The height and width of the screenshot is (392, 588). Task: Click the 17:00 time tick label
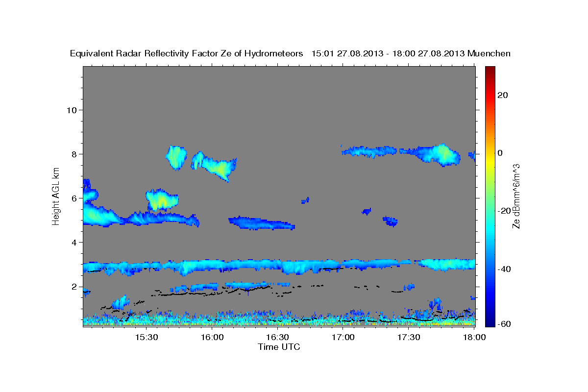pos(343,338)
